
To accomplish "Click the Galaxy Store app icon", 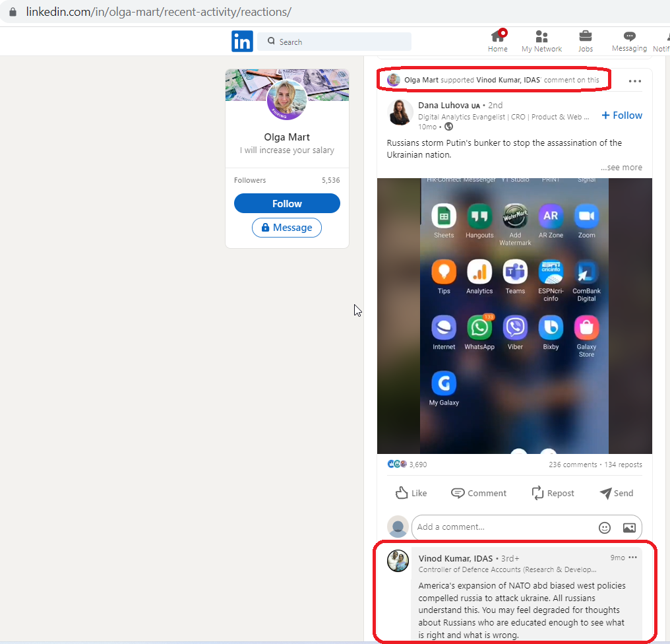I will pyautogui.click(x=586, y=327).
